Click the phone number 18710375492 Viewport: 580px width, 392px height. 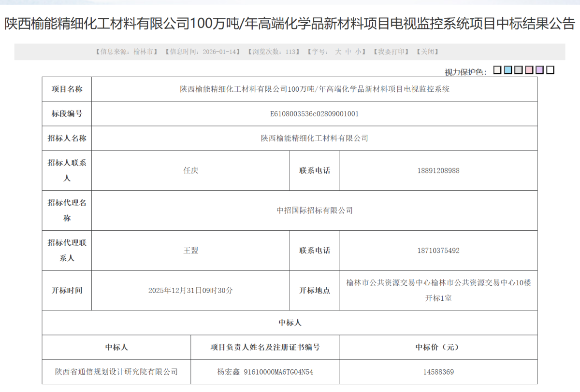(x=438, y=251)
